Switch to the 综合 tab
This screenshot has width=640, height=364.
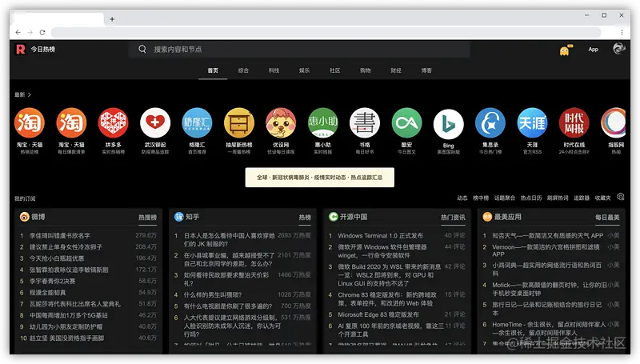[243, 70]
